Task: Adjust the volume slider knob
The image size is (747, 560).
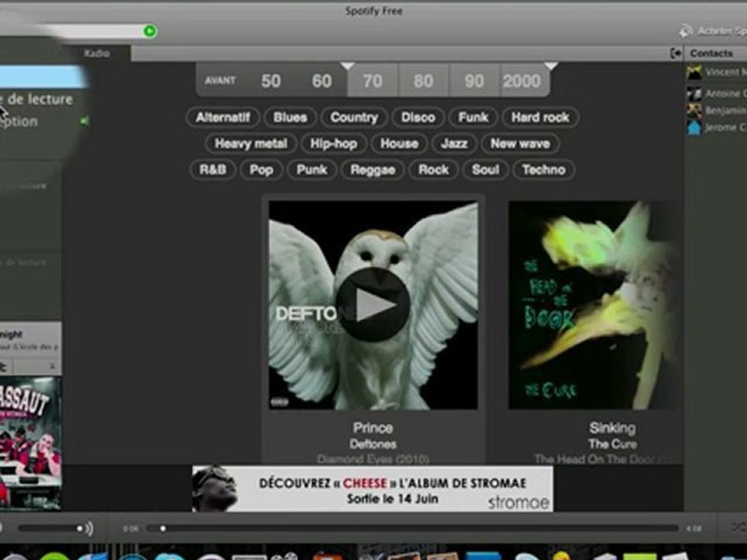Action: 79,529
